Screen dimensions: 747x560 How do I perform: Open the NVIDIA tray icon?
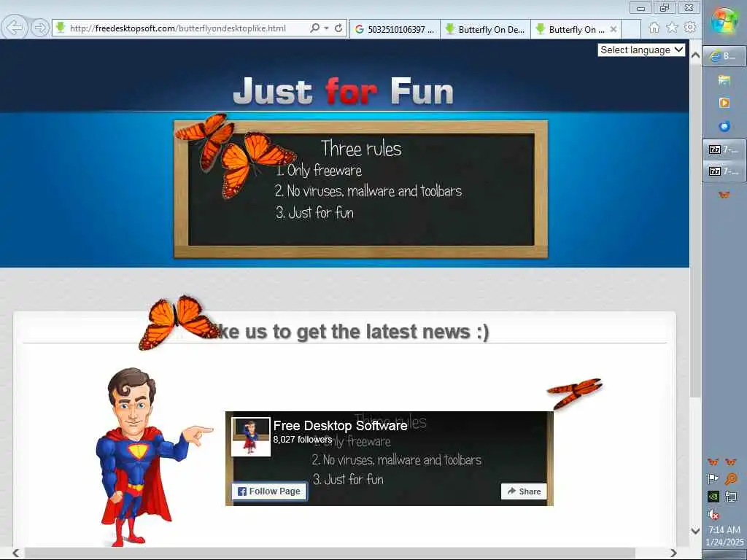pyautogui.click(x=713, y=497)
